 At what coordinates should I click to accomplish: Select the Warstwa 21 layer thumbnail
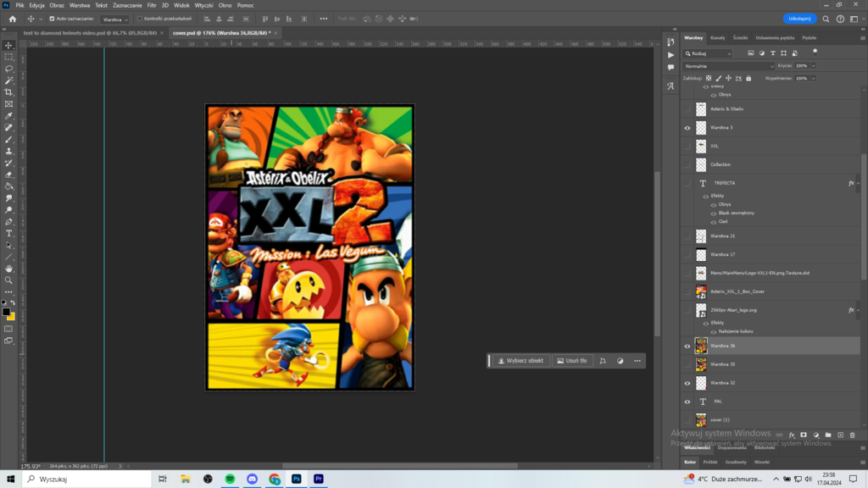(701, 236)
